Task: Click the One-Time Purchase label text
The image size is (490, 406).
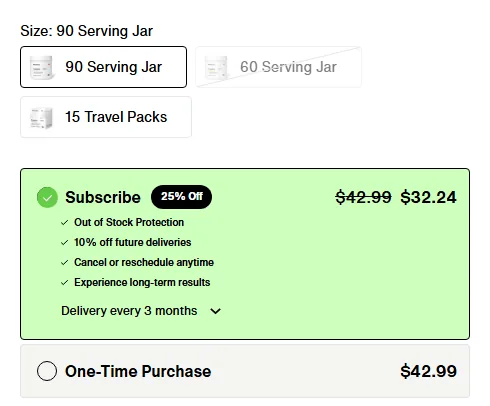Action: coord(138,371)
